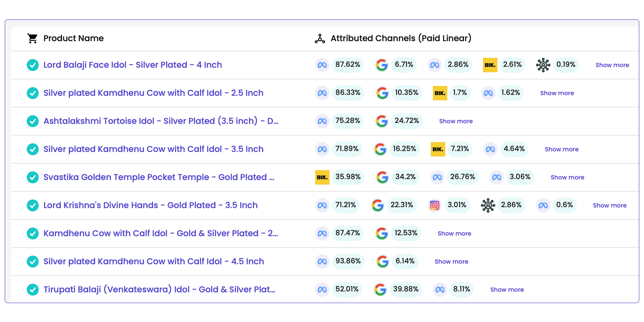Click the Instagram icon next to 3.01%
Image resolution: width=644 pixels, height=322 pixels.
coord(434,205)
